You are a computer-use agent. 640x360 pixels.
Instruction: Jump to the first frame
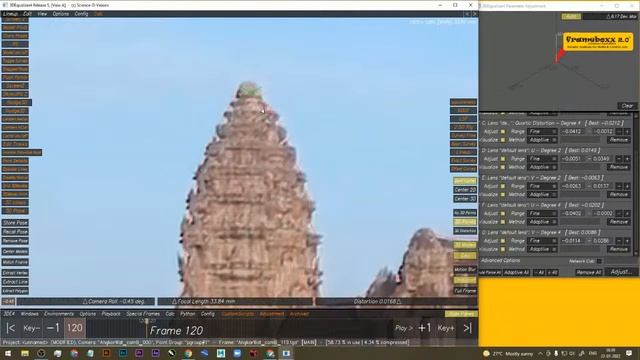pos(11,328)
